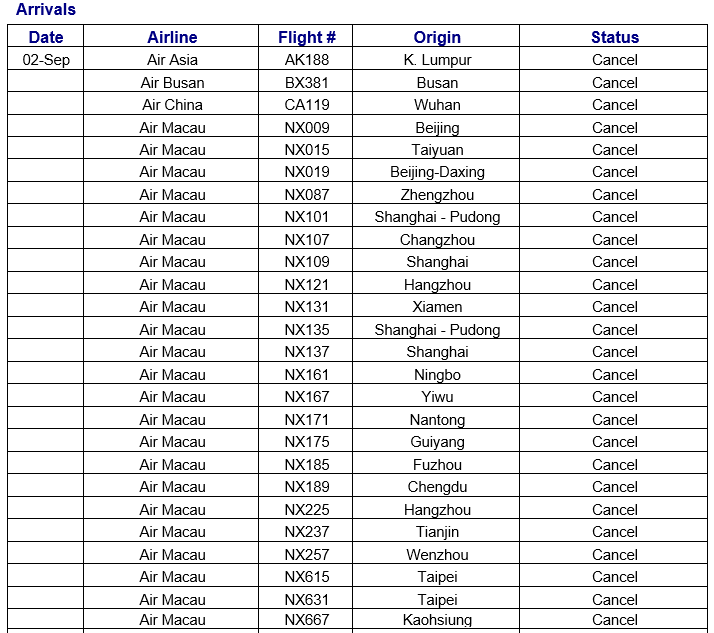This screenshot has height=633, width=714.
Task: Click the Arrivals heading
Action: (x=45, y=10)
